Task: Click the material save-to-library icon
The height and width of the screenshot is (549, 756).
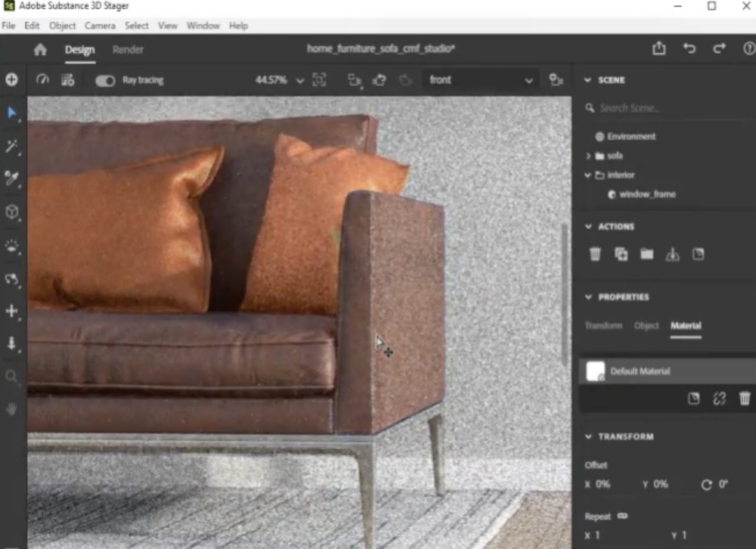Action: pyautogui.click(x=693, y=398)
